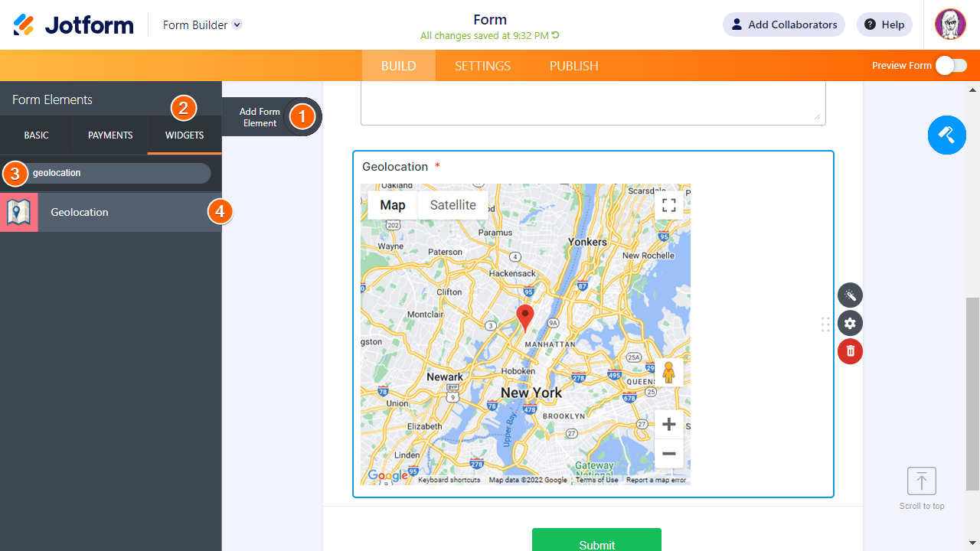This screenshot has height=551, width=980.
Task: Select the WIDGETS elements tab
Action: pos(185,135)
